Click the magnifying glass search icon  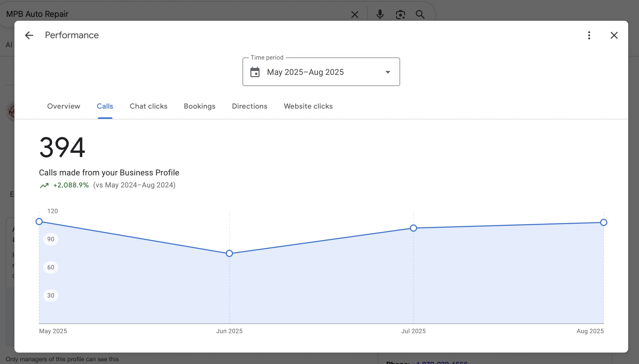pyautogui.click(x=420, y=14)
